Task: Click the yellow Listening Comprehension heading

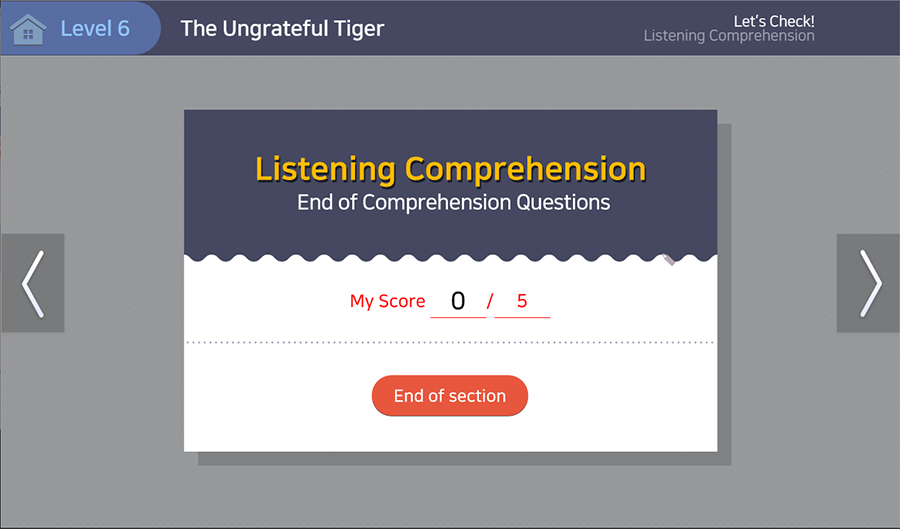Action: click(450, 169)
